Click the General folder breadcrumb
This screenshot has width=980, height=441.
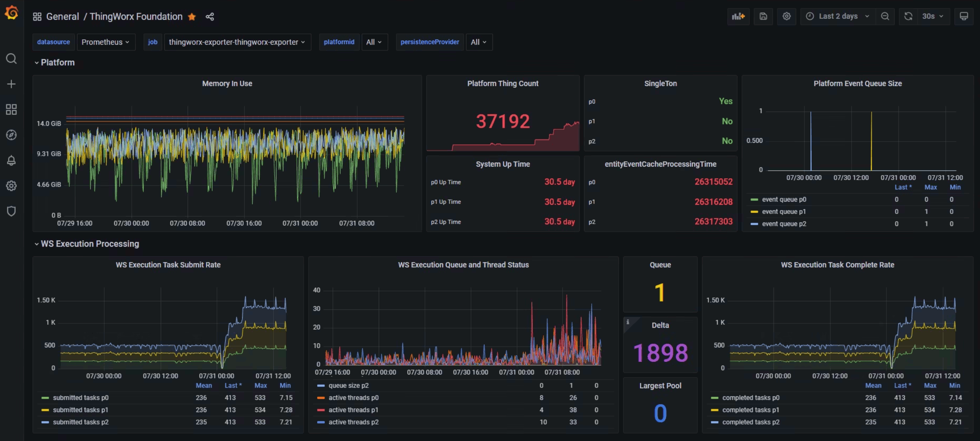tap(62, 17)
